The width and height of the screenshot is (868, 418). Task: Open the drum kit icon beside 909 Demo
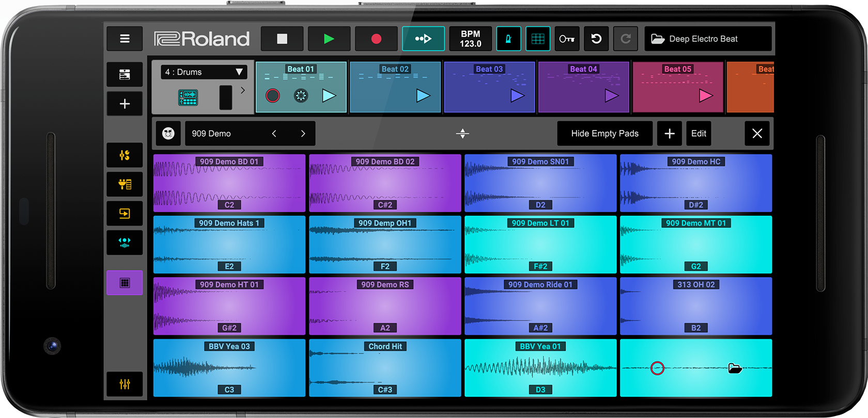pos(168,134)
